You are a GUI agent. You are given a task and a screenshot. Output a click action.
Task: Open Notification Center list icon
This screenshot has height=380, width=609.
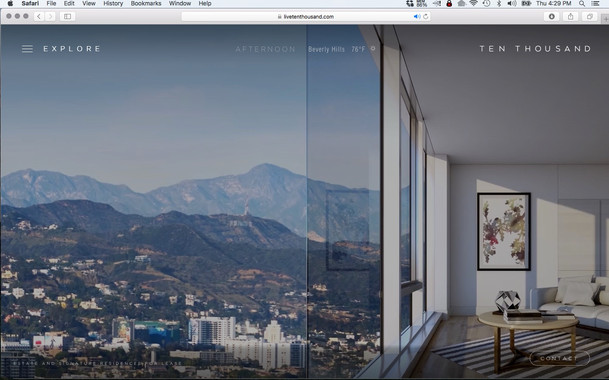coord(595,3)
